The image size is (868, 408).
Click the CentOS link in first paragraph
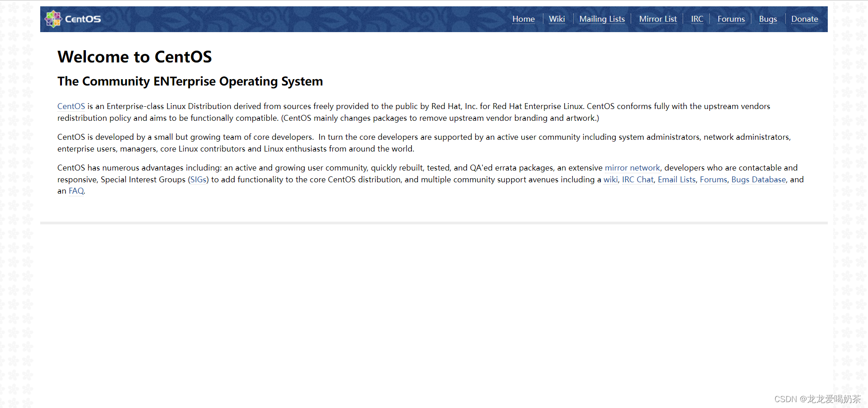tap(71, 106)
